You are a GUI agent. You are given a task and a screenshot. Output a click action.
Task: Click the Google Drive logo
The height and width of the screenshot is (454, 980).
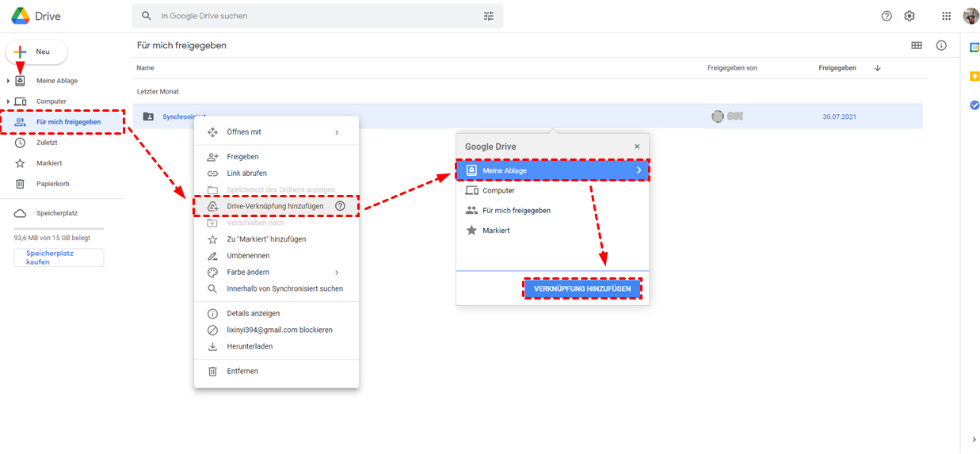point(21,16)
